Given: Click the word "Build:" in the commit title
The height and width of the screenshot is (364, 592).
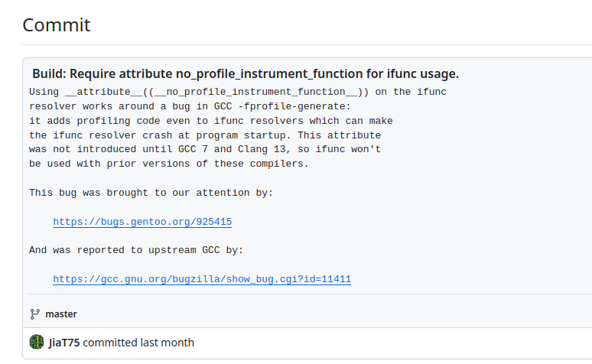Looking at the screenshot, I should pyautogui.click(x=49, y=74).
